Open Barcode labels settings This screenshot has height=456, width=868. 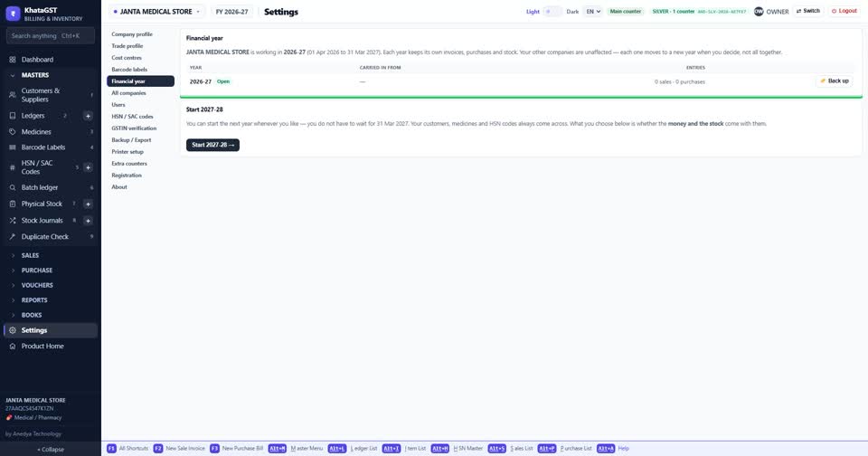[141, 70]
